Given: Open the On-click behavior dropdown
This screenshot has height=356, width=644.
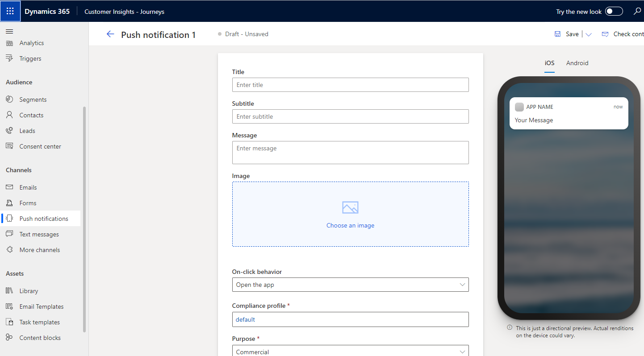Looking at the screenshot, I should pos(350,285).
